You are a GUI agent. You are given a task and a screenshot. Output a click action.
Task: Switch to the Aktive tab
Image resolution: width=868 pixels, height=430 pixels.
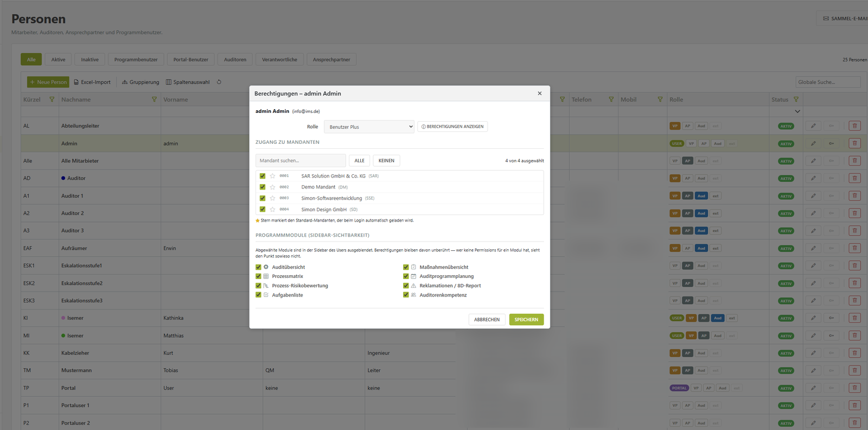click(58, 60)
